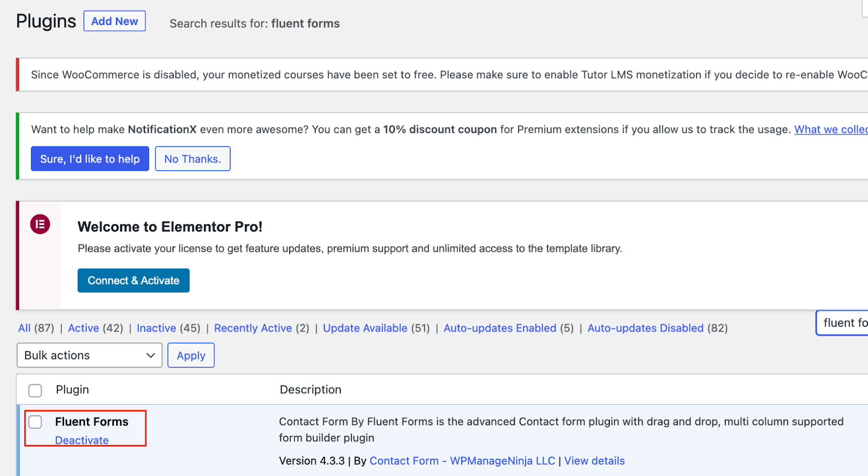The width and height of the screenshot is (868, 476).
Task: Open View details for Fluent Forms
Action: pyautogui.click(x=594, y=461)
